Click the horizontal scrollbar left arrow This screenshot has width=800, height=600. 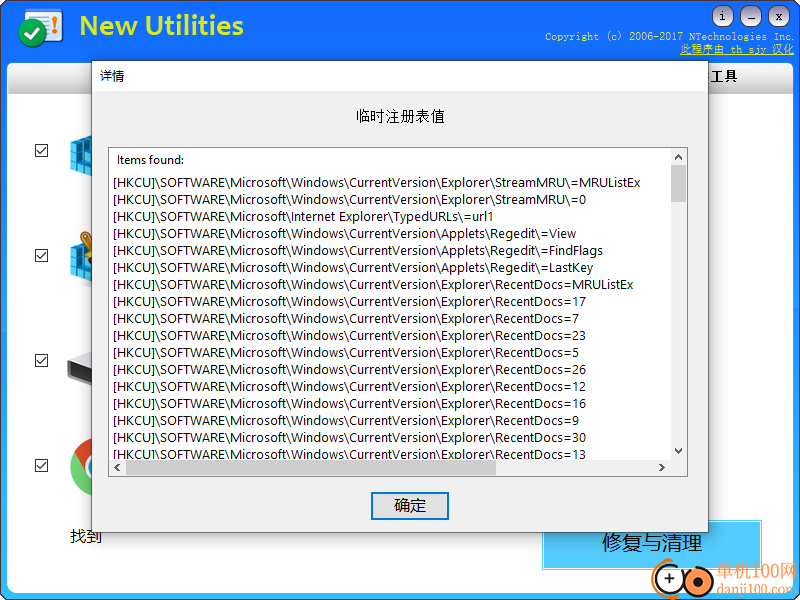tap(117, 467)
